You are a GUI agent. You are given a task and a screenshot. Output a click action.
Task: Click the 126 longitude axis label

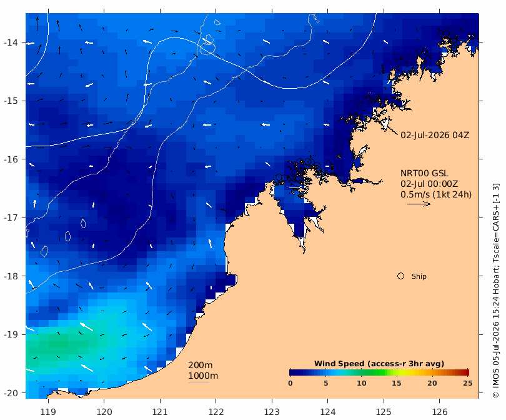[440, 412]
